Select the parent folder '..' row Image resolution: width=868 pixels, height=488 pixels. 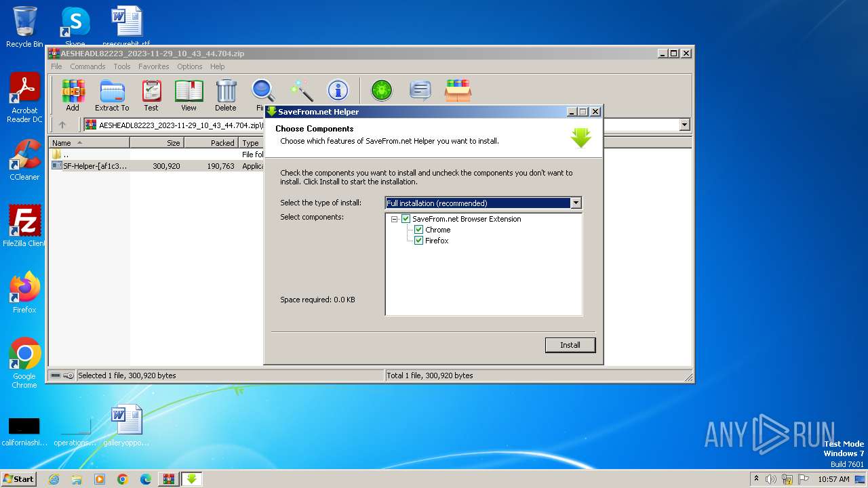157,155
